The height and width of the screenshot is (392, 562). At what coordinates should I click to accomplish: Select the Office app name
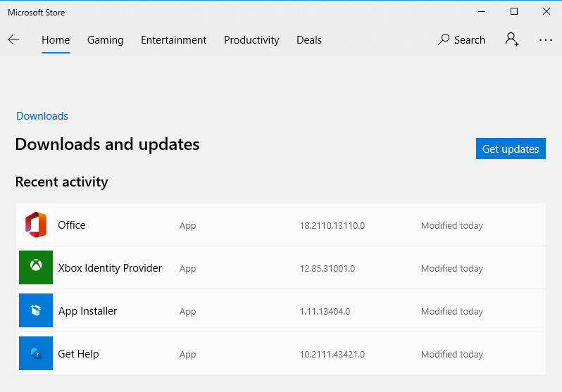point(72,225)
